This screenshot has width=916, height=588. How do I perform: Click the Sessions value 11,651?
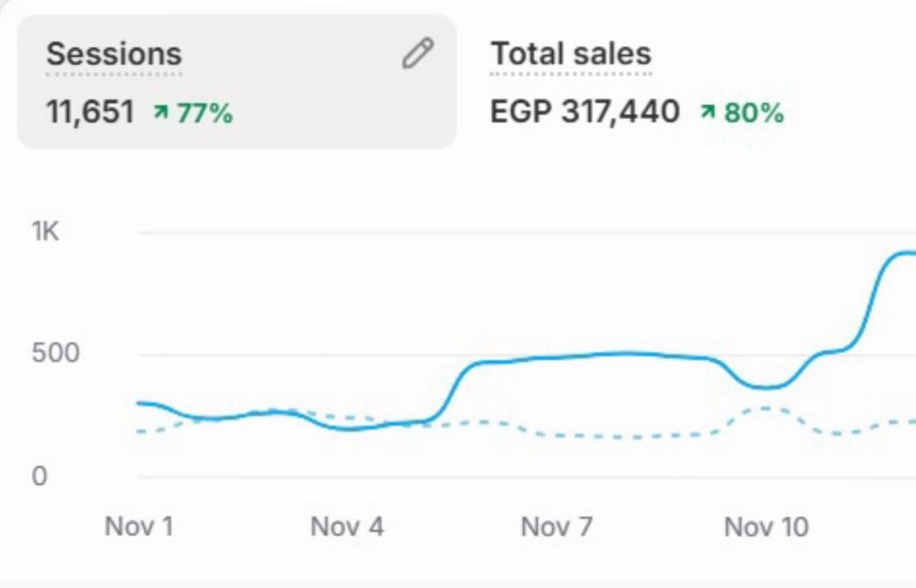91,111
